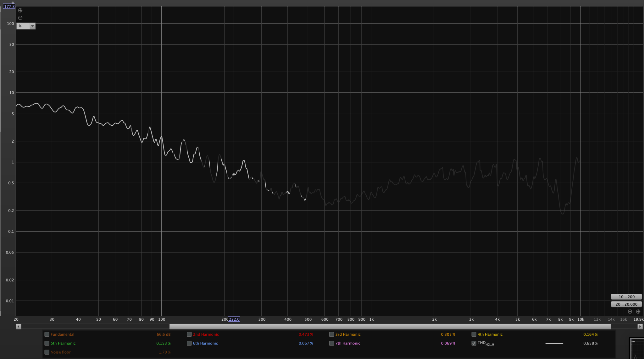644x359 pixels.
Task: Click the 6th Harmonic value 0.067 %
Action: 306,343
